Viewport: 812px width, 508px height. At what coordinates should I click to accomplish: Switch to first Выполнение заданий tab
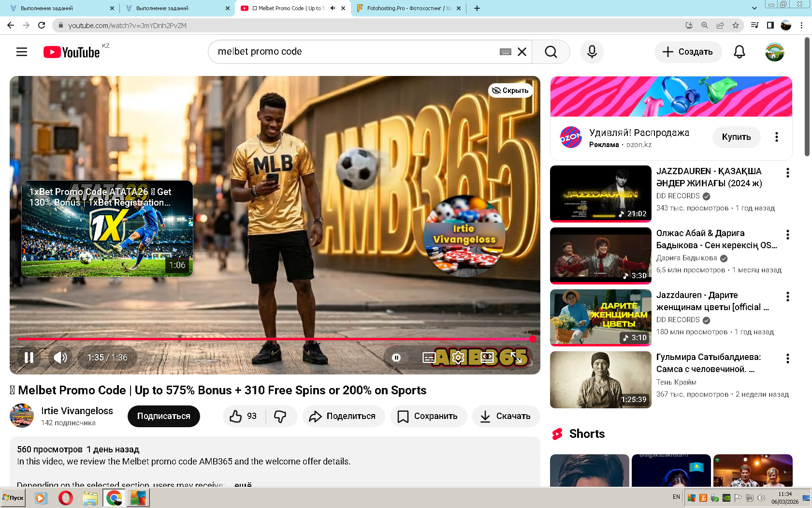click(x=60, y=8)
